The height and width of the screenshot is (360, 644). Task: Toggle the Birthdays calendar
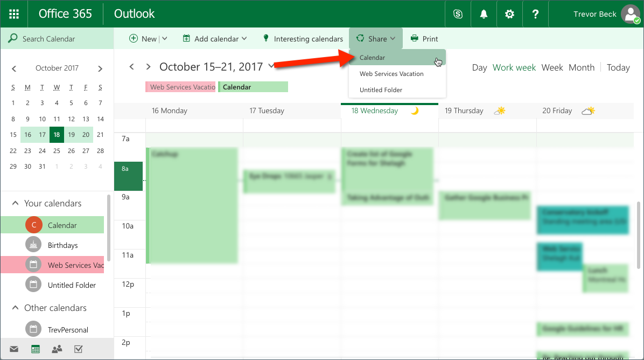coord(52,245)
